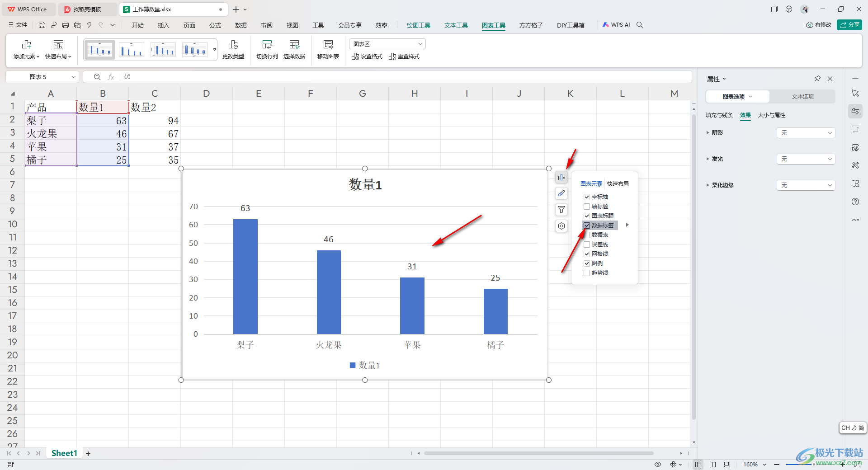Open the 开始 Home ribbon tab
This screenshot has width=868, height=470.
tap(138, 25)
